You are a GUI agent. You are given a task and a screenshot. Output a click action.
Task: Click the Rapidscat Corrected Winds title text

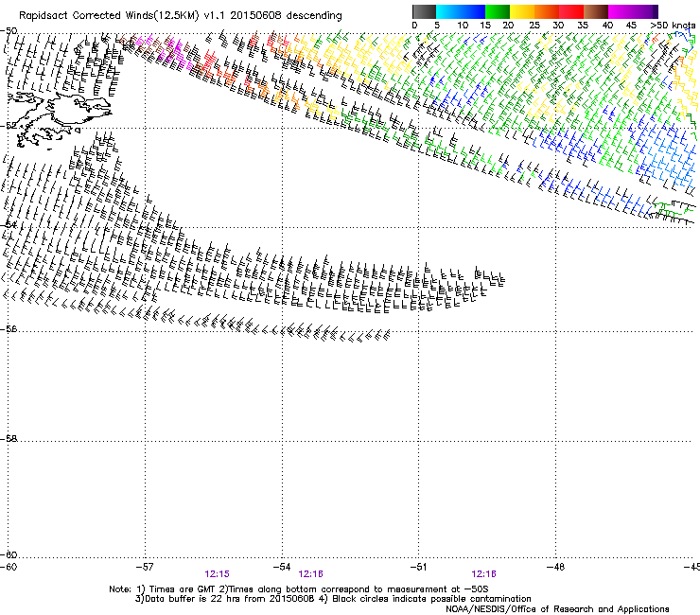tap(181, 16)
